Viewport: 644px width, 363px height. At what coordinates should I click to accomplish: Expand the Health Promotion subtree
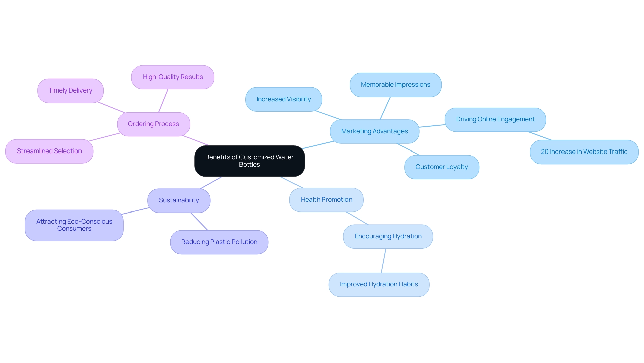click(x=326, y=199)
